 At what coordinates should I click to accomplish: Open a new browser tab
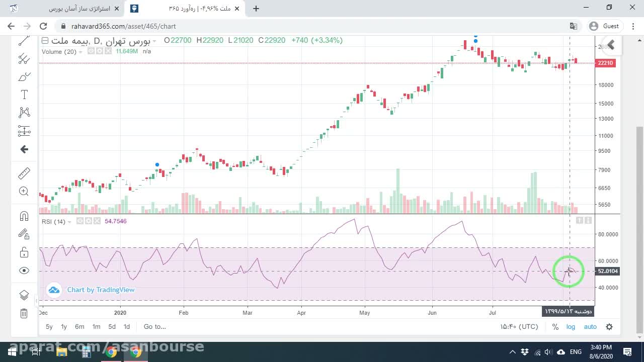(x=256, y=9)
